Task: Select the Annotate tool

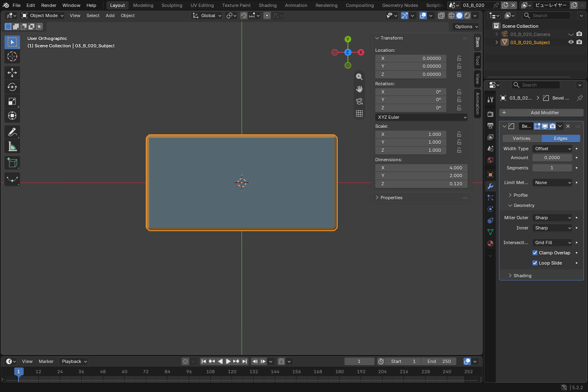Action: click(x=12, y=132)
